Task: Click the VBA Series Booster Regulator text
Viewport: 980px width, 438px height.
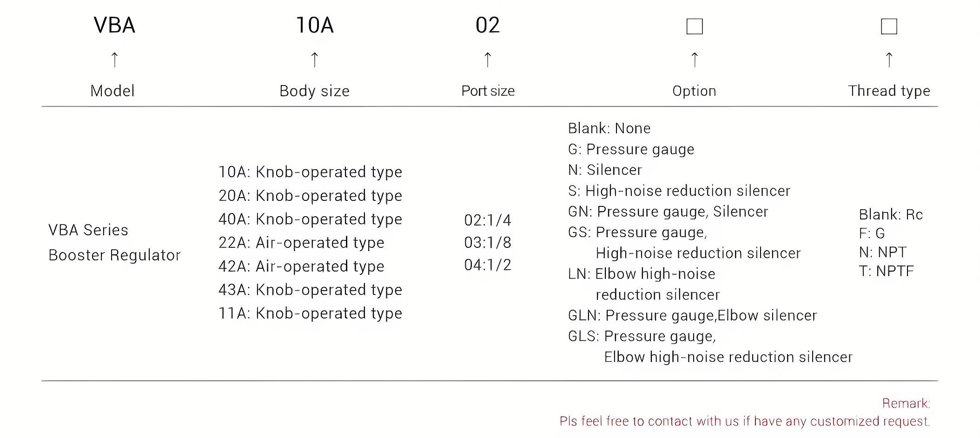Action: tap(114, 242)
